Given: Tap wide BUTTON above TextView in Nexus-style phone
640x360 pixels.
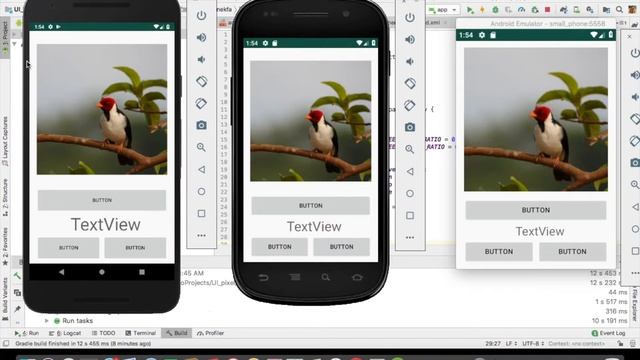Looking at the screenshot, I should 311,206.
